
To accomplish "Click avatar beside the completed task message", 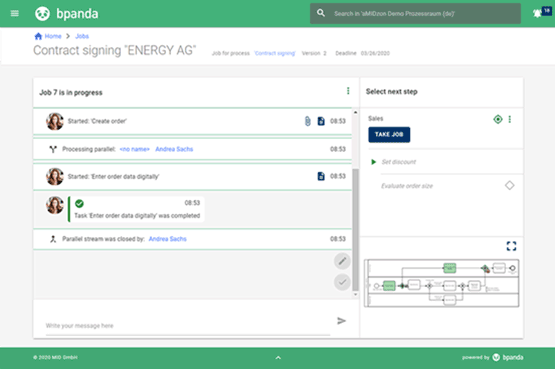I will click(x=55, y=205).
